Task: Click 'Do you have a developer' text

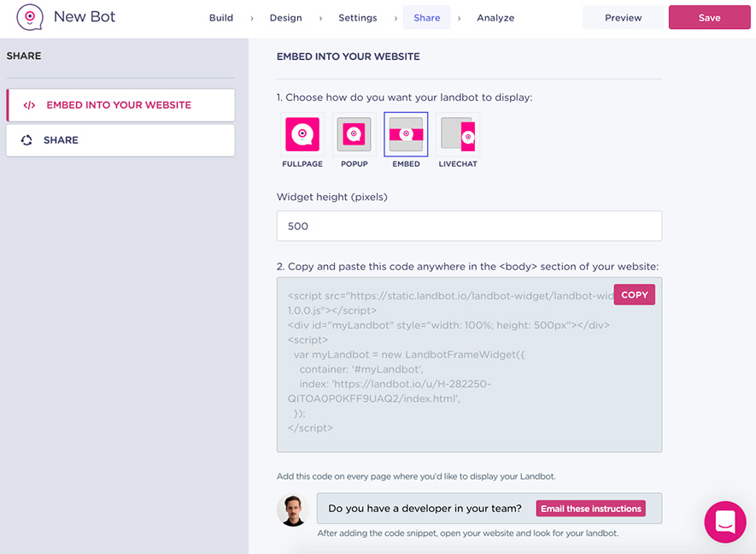Action: point(425,509)
